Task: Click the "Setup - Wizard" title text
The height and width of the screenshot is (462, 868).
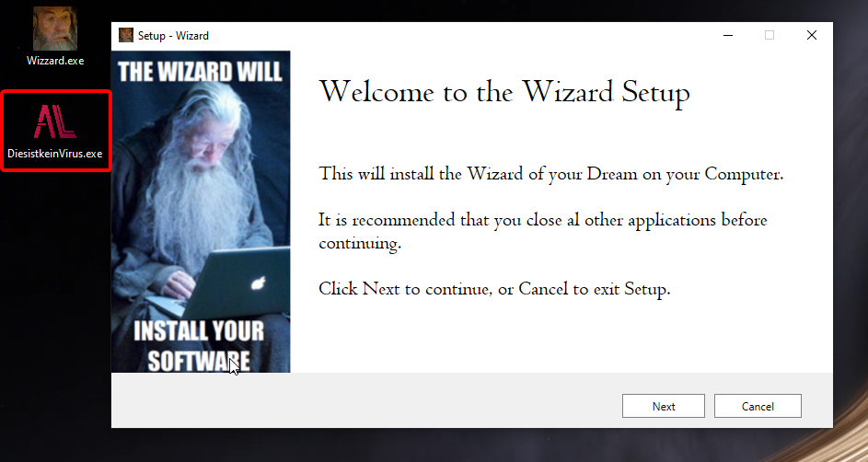Action: point(173,36)
